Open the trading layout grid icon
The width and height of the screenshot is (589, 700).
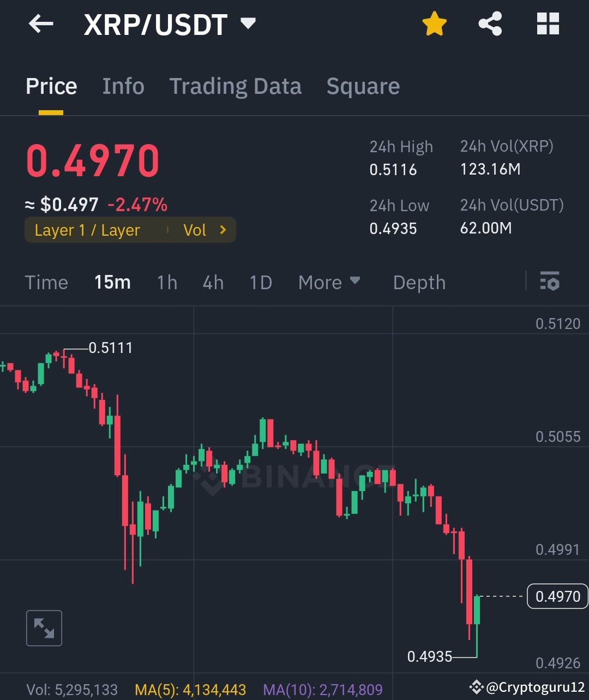548,23
